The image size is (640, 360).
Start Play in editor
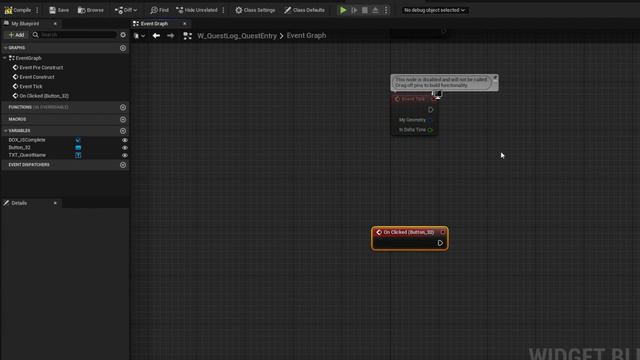[x=343, y=10]
